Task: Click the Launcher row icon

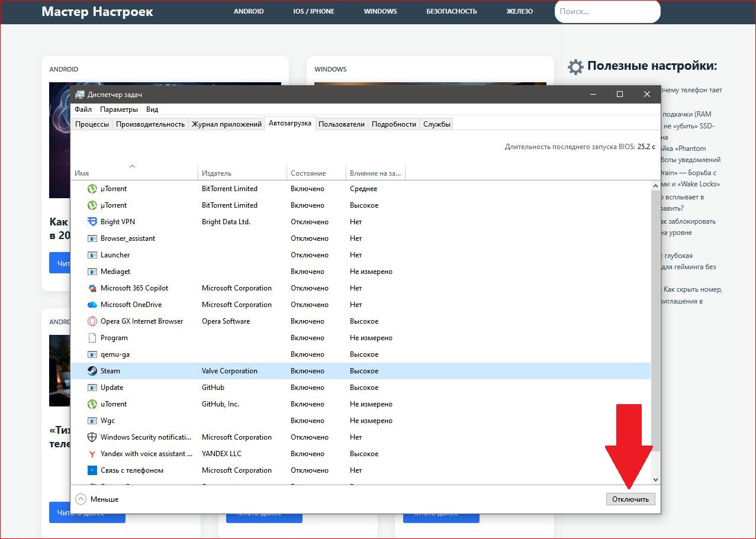Action: coord(92,255)
